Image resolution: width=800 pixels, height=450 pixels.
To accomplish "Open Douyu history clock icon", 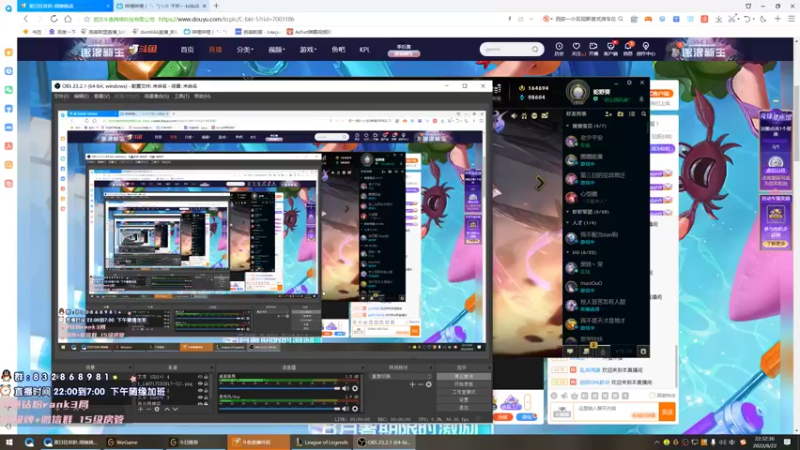I will pos(559,48).
